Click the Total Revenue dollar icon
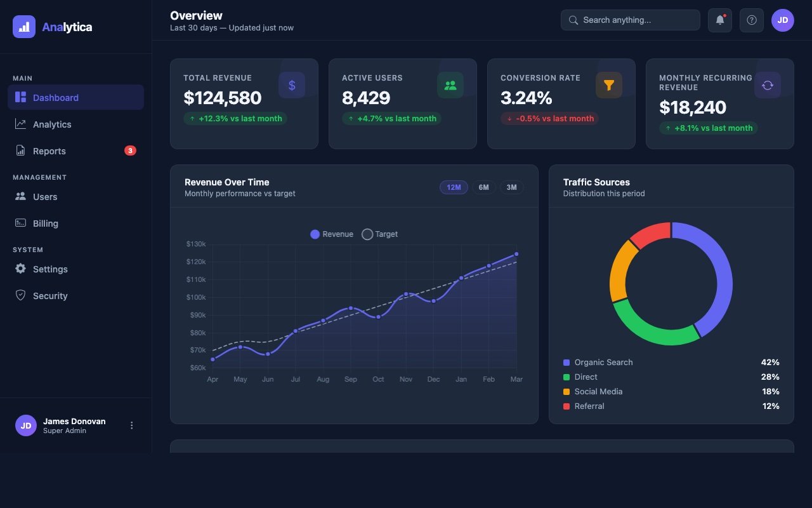This screenshot has height=508, width=812. (x=292, y=85)
